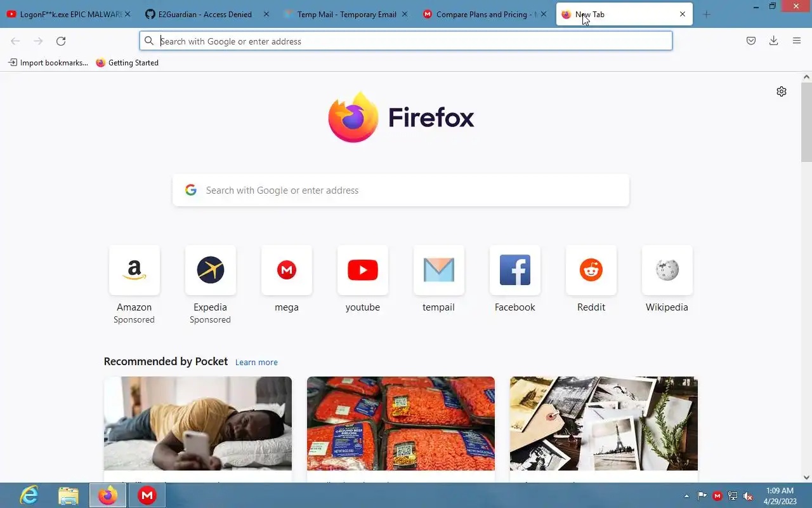Click the Action Center flag tray icon

point(702,496)
